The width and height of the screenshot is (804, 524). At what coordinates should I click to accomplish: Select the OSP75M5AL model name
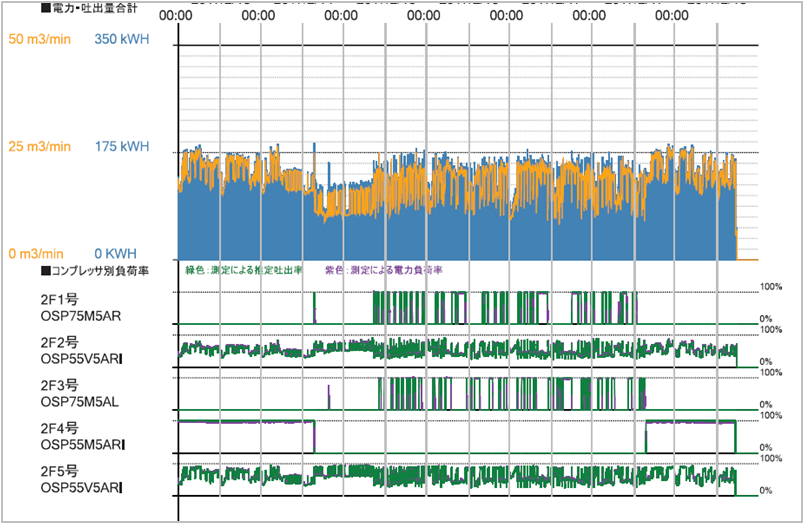pyautogui.click(x=80, y=402)
